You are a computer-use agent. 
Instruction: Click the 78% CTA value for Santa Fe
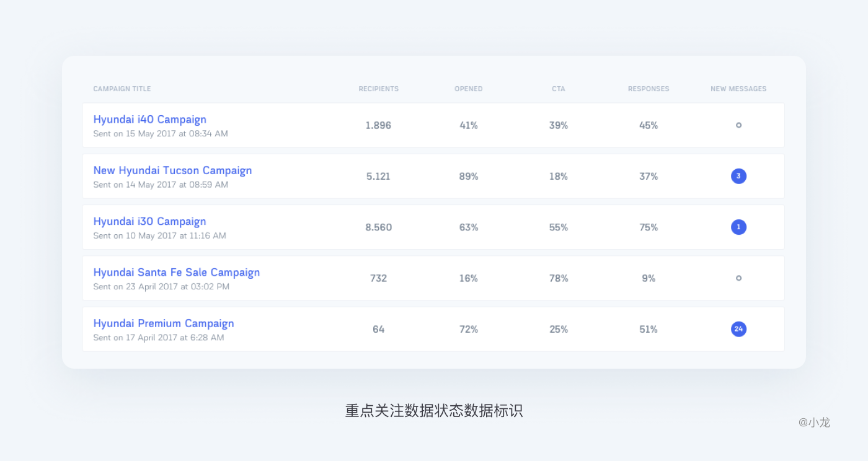[558, 278]
